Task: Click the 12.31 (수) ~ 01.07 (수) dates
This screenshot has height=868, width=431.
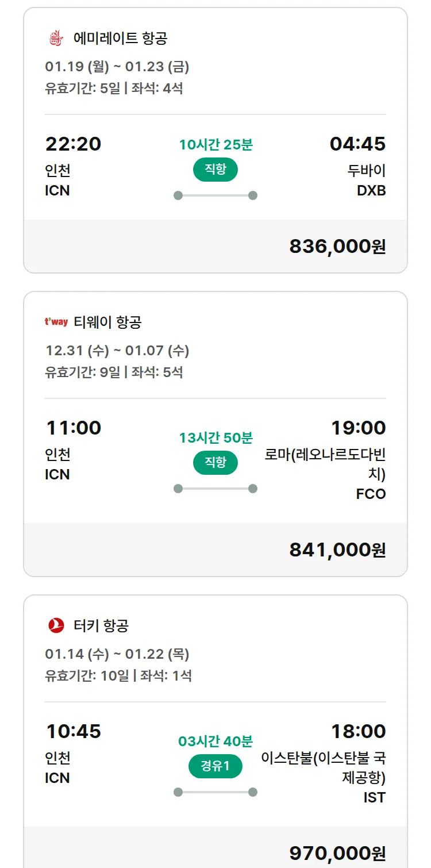Action: (117, 351)
